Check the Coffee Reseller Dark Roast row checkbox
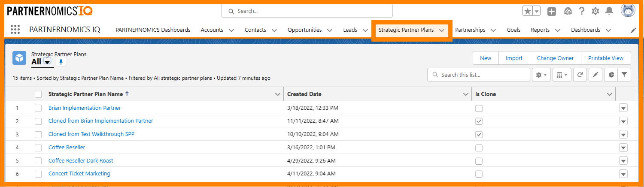644x187 pixels. 38,161
